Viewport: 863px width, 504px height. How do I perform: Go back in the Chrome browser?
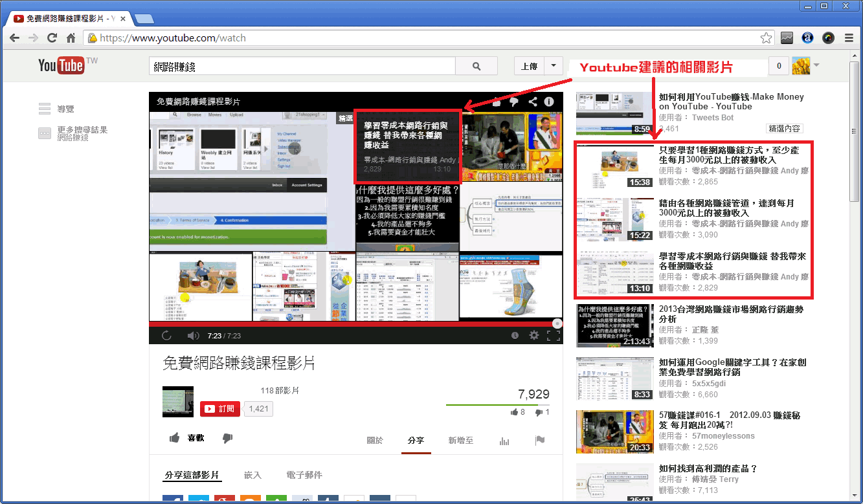15,38
